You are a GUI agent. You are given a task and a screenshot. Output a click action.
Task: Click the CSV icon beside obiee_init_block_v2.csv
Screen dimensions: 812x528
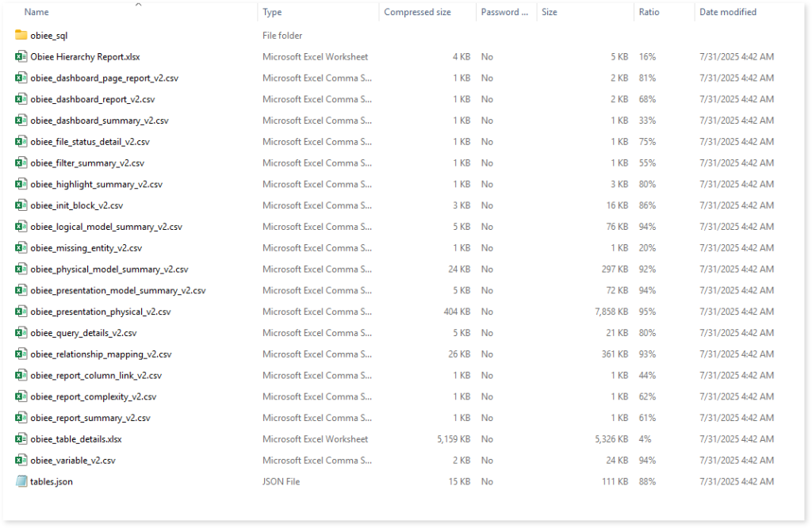coord(21,205)
